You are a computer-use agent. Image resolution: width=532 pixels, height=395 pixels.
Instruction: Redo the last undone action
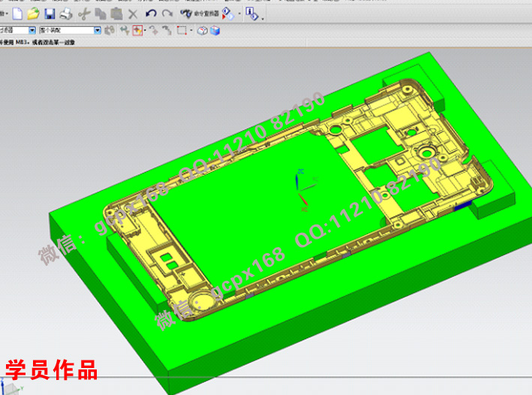(167, 14)
